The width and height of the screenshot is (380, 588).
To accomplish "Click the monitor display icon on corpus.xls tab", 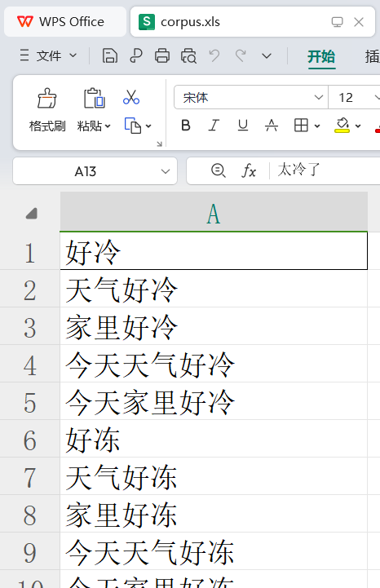I will pyautogui.click(x=338, y=22).
